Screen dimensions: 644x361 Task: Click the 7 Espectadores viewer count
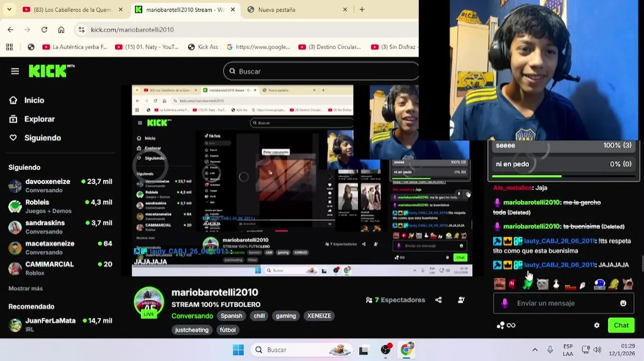[395, 300]
